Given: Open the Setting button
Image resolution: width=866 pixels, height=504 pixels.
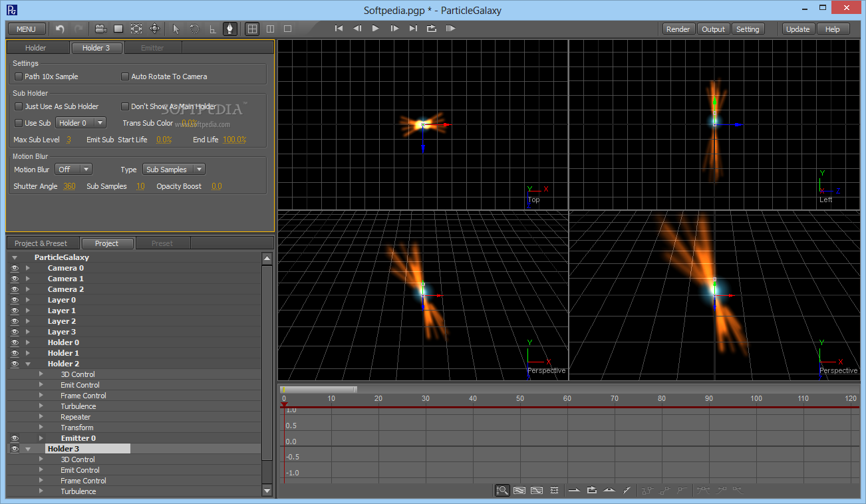Looking at the screenshot, I should [x=748, y=29].
